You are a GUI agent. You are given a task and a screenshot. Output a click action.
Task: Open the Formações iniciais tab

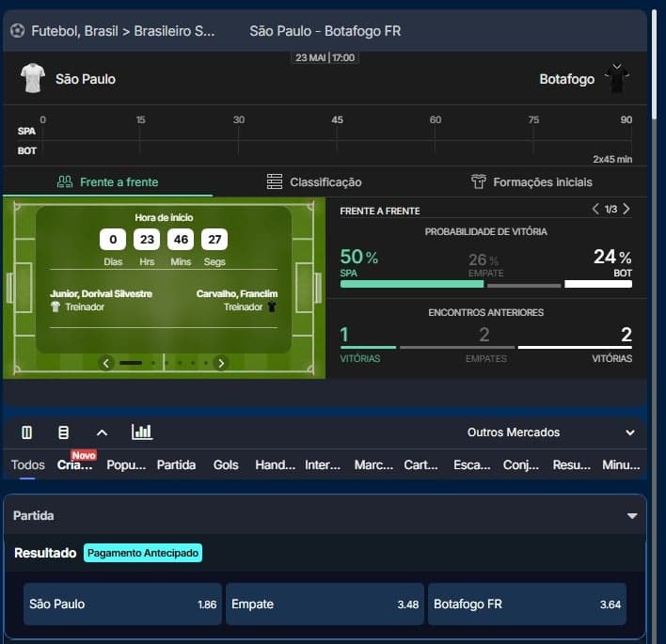[x=531, y=182]
